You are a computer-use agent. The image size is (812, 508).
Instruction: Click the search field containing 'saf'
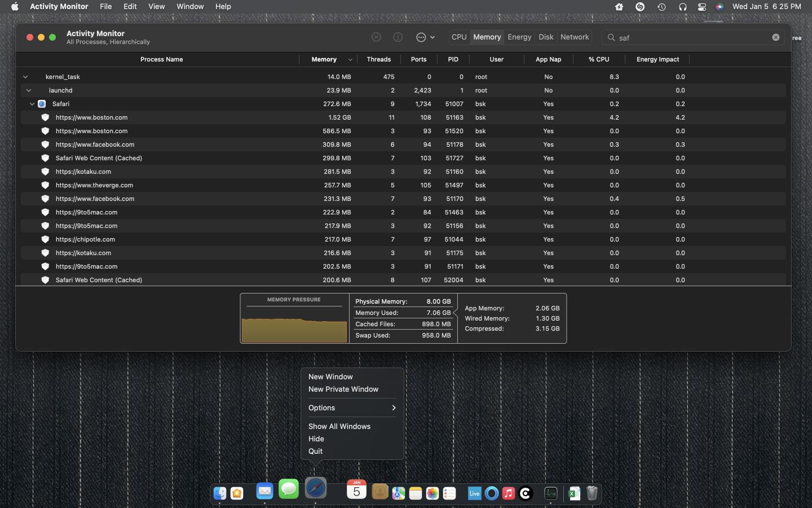coord(694,37)
